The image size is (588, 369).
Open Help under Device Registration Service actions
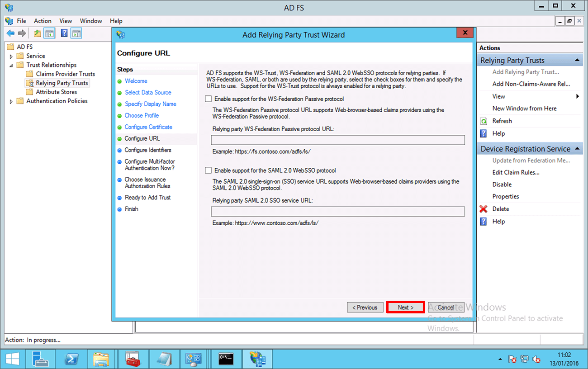(498, 222)
